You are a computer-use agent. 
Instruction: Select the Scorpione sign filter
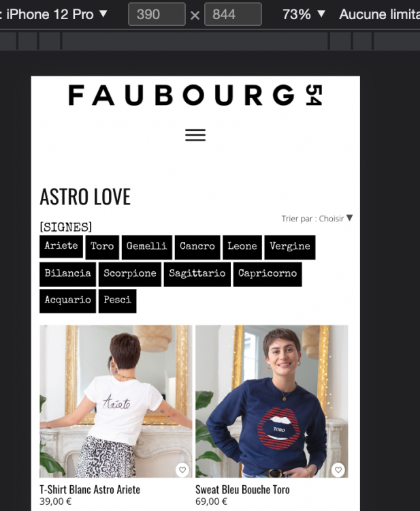coord(130,274)
